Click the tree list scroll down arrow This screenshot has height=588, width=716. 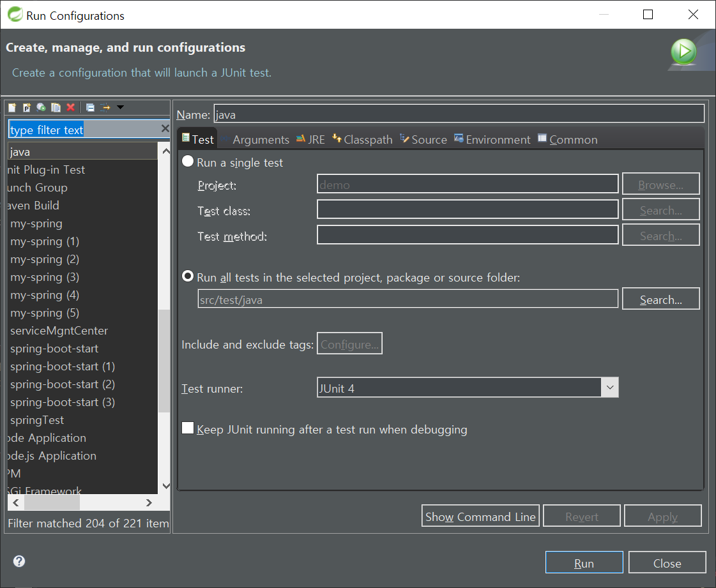pos(166,486)
